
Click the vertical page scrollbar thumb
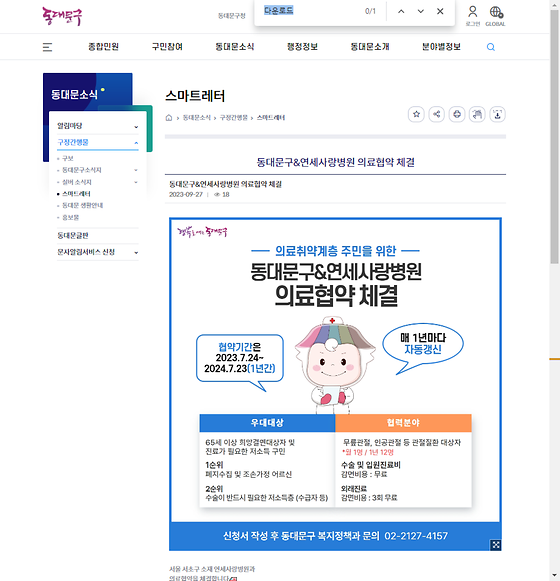coord(554,137)
